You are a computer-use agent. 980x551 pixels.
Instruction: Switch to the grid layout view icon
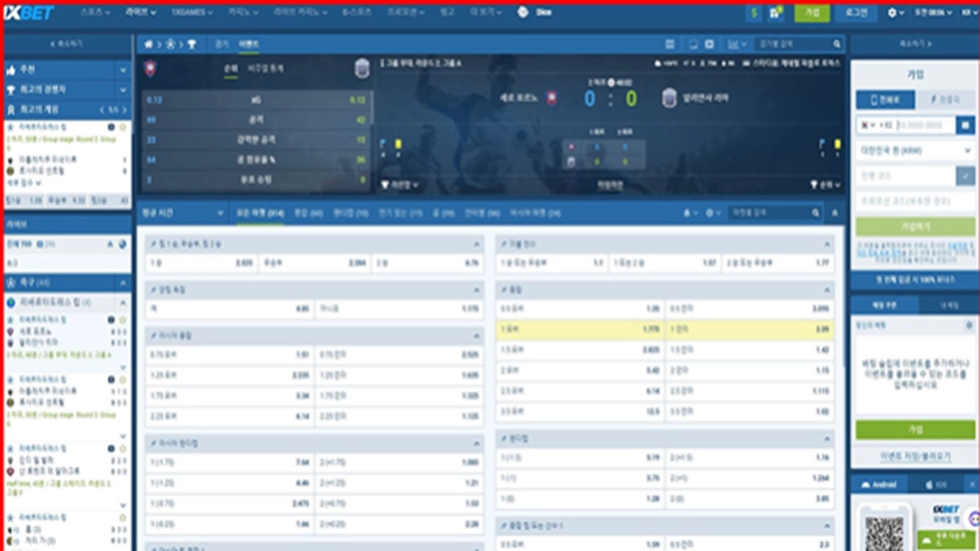(670, 44)
